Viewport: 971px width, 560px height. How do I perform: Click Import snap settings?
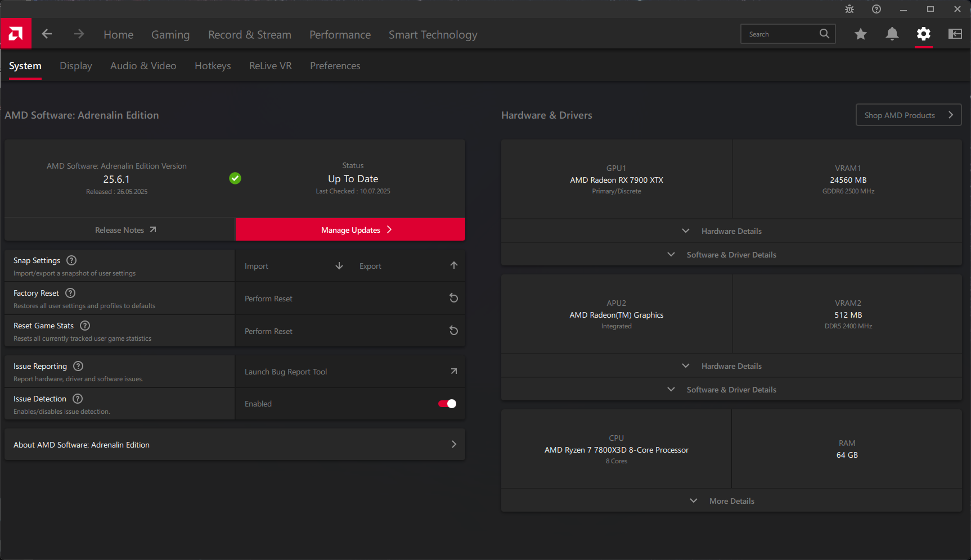(293, 266)
